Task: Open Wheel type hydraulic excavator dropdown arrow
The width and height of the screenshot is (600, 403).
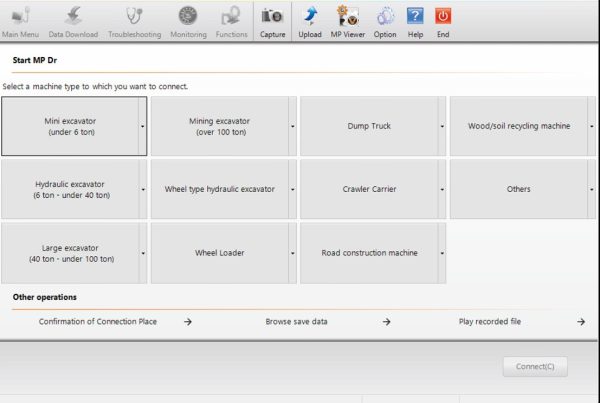Action: (292, 189)
